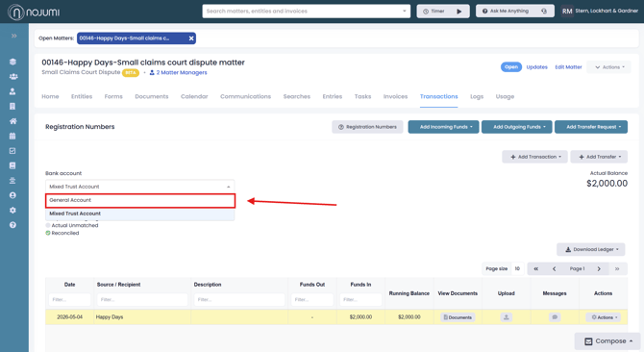
Task: Expand the search field dropdown arrow
Action: click(x=405, y=12)
